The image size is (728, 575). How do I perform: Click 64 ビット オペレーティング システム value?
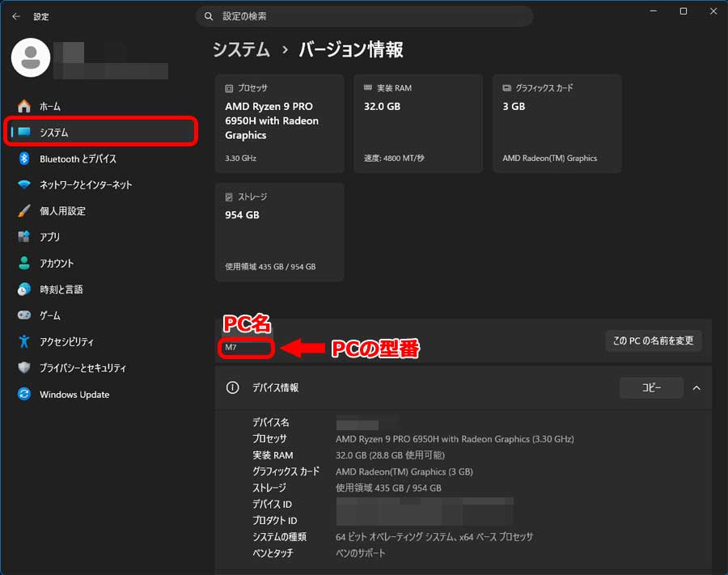tap(434, 537)
